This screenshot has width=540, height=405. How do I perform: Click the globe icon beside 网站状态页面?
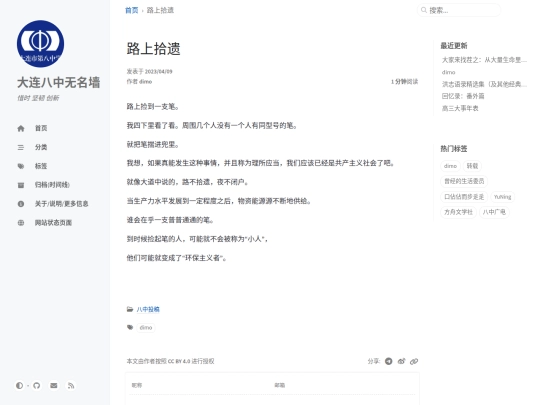pos(21,223)
